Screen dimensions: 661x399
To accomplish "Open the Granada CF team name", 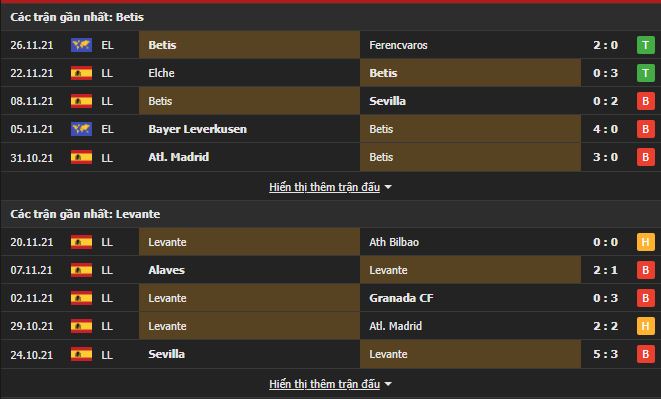I will (x=401, y=298).
